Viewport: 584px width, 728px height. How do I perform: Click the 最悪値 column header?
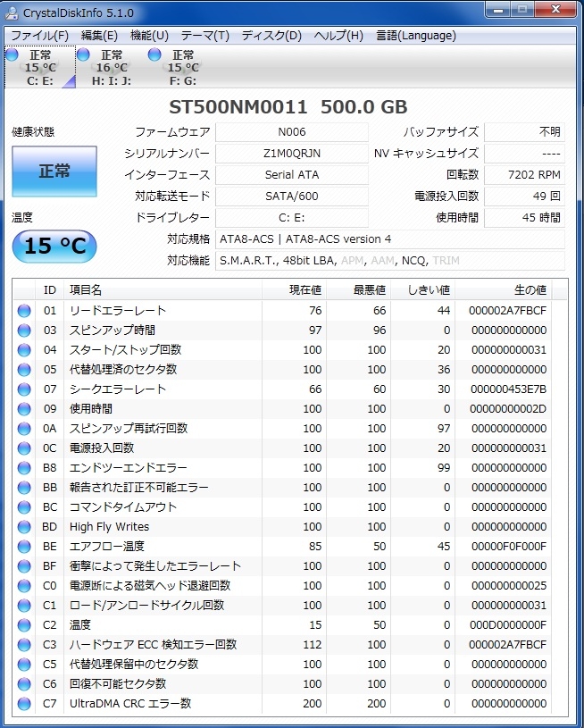(x=358, y=290)
